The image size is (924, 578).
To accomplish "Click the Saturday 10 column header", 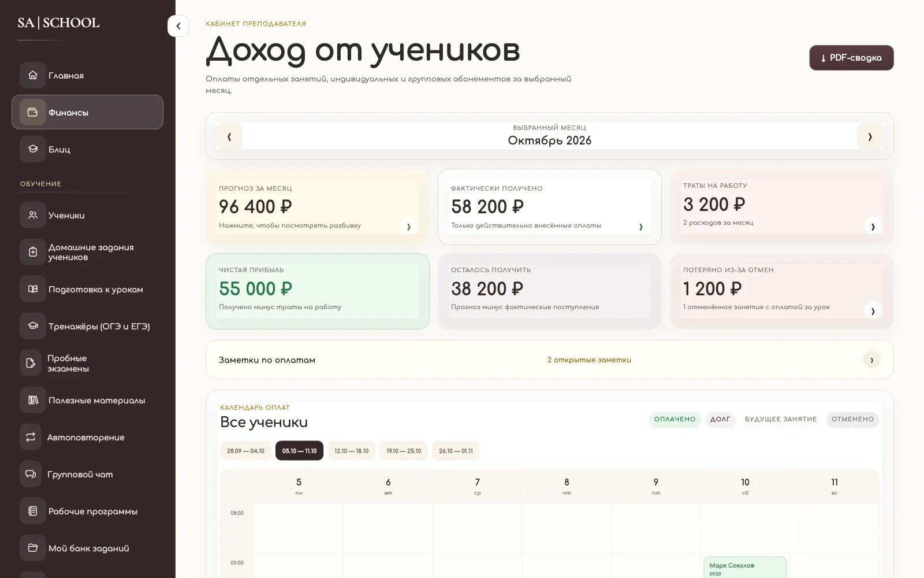I will point(745,486).
